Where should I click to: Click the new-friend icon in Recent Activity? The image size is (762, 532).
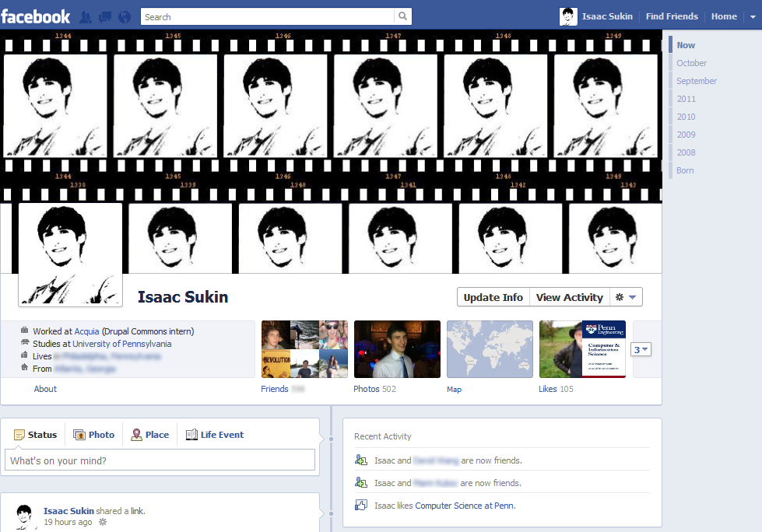coord(360,460)
